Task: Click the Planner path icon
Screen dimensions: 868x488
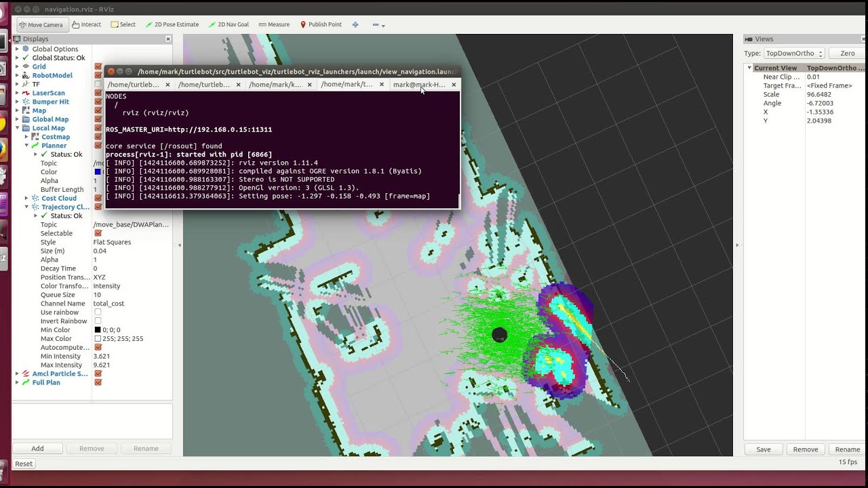Action: coord(35,146)
